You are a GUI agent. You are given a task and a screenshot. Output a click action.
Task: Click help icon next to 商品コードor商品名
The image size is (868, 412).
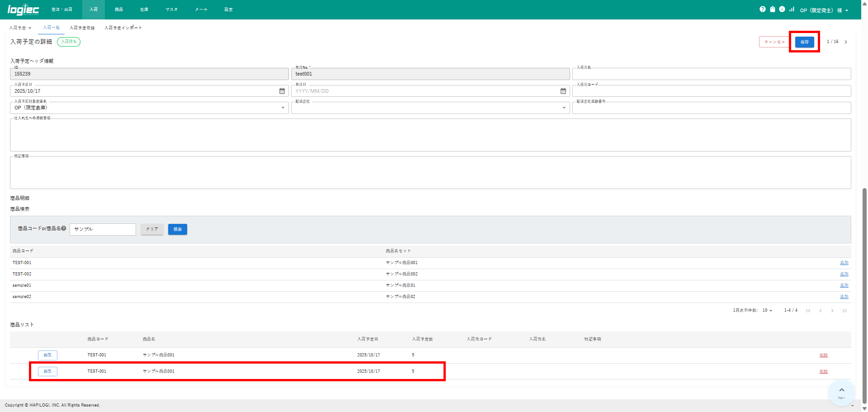click(64, 228)
